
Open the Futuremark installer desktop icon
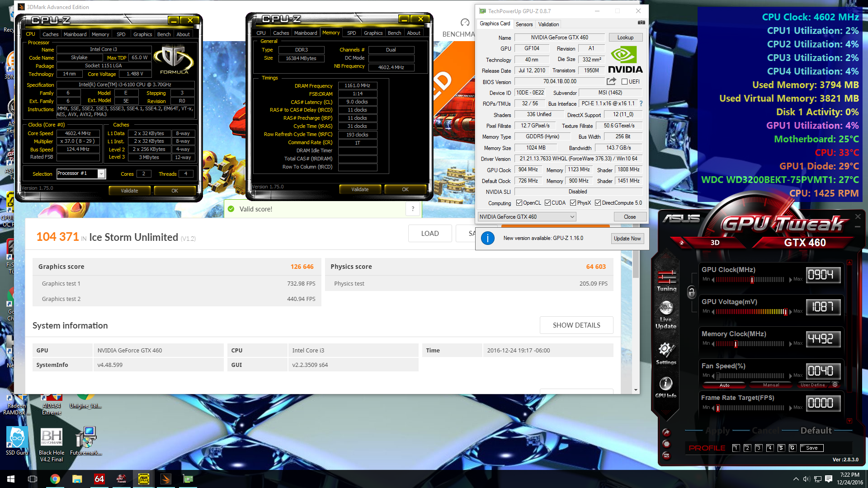(x=86, y=441)
